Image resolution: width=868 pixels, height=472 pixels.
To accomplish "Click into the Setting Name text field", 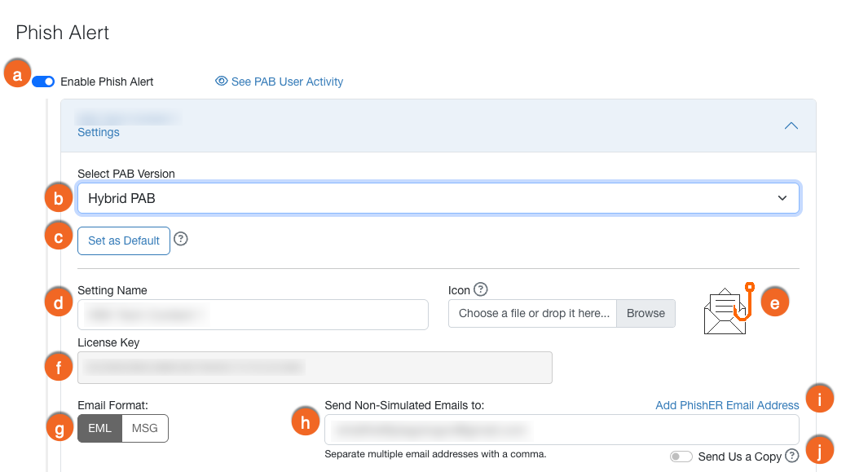I will tap(253, 314).
